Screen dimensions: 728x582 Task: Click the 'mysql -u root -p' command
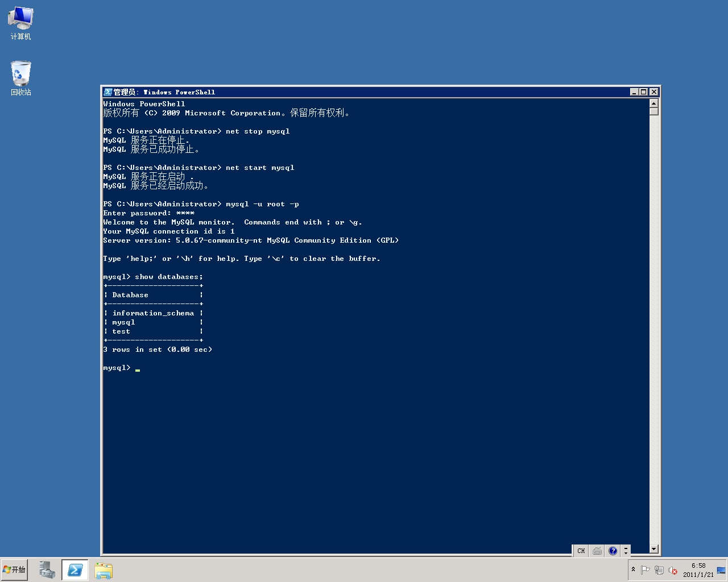(x=262, y=204)
